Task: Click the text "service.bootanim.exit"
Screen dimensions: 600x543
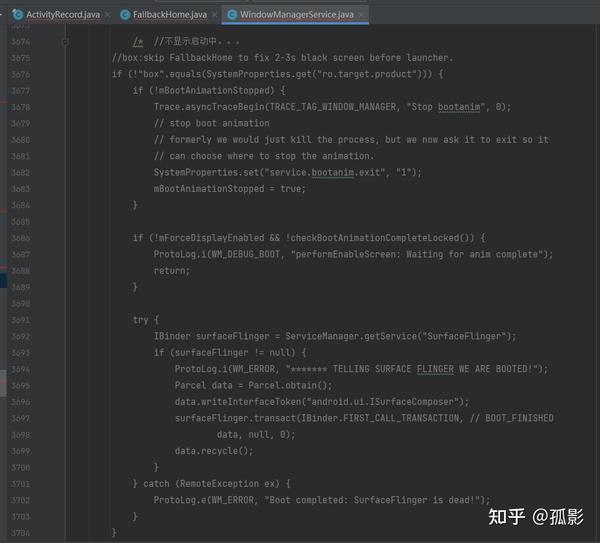Action: click(325, 173)
